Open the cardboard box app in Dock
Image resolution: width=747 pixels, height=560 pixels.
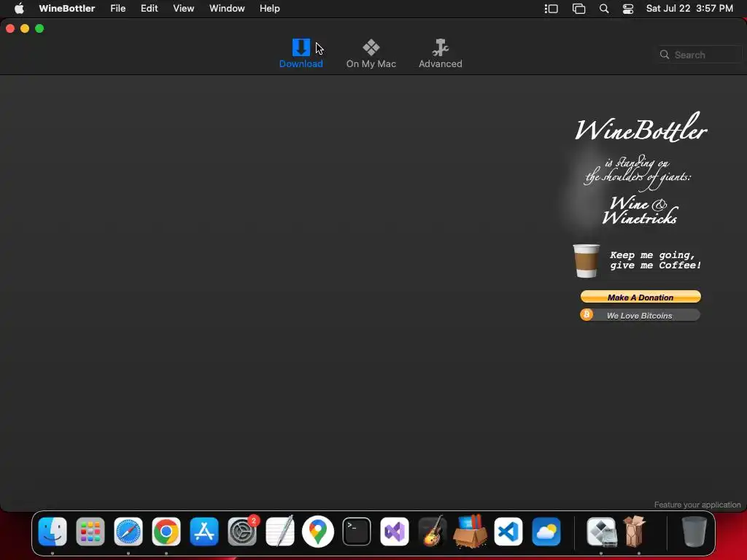471,532
